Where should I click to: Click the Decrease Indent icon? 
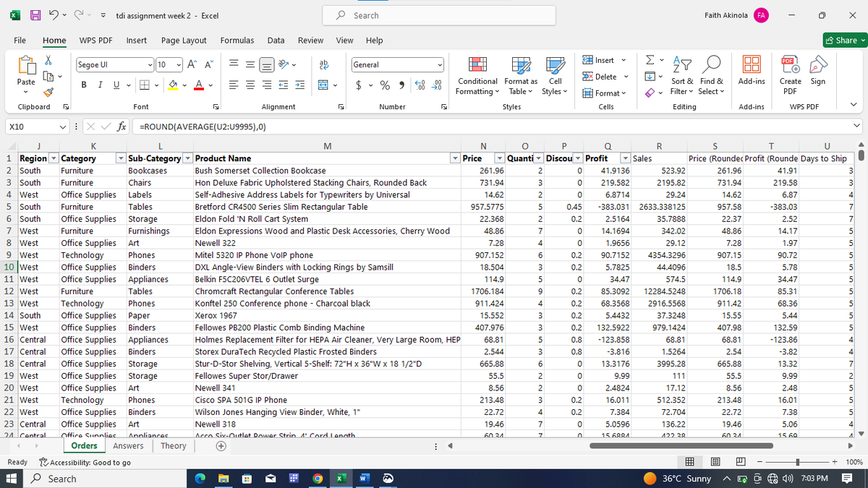(x=285, y=86)
